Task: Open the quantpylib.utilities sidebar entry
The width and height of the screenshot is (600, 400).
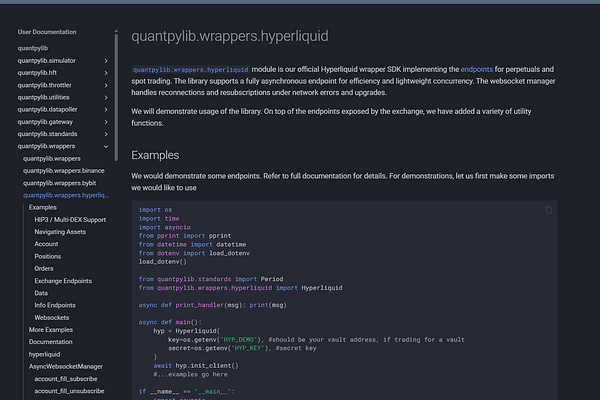Action: click(x=44, y=97)
